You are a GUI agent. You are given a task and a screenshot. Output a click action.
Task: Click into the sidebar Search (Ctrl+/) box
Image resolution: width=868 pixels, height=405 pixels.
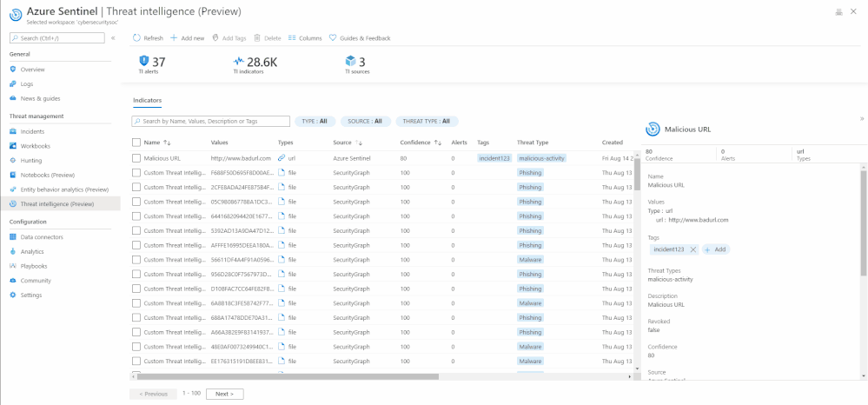[57, 37]
